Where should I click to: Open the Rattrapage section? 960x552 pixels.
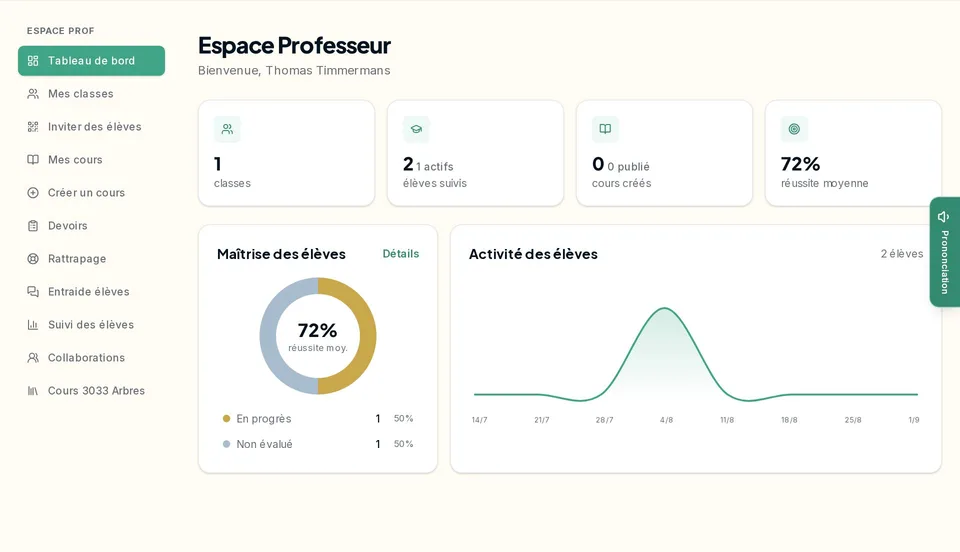[x=91, y=259]
